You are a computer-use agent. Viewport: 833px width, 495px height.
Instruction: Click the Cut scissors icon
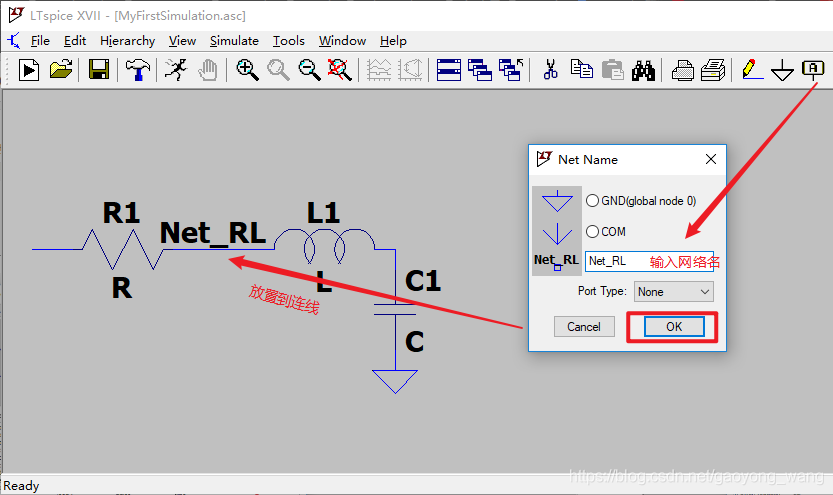[x=550, y=70]
